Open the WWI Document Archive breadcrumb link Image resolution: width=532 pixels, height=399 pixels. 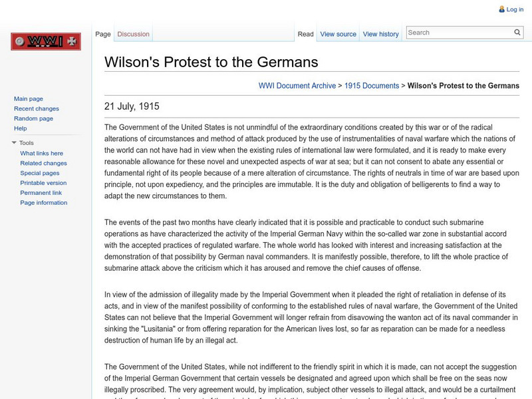coord(295,85)
